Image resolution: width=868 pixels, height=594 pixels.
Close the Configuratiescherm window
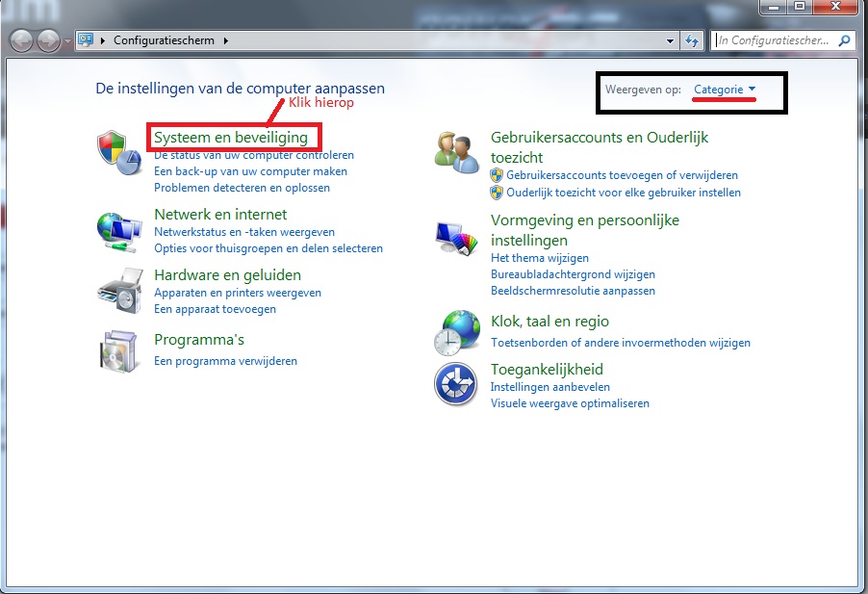[836, 7]
